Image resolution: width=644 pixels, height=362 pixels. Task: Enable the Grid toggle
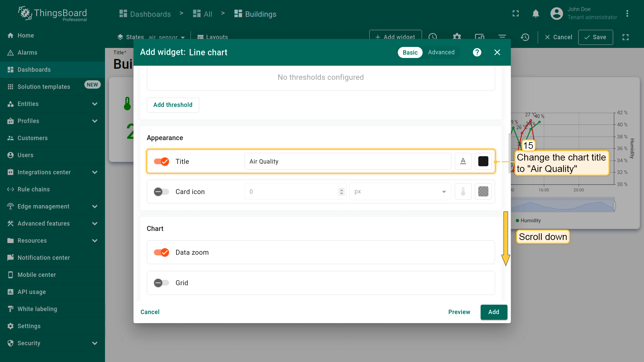(x=161, y=283)
